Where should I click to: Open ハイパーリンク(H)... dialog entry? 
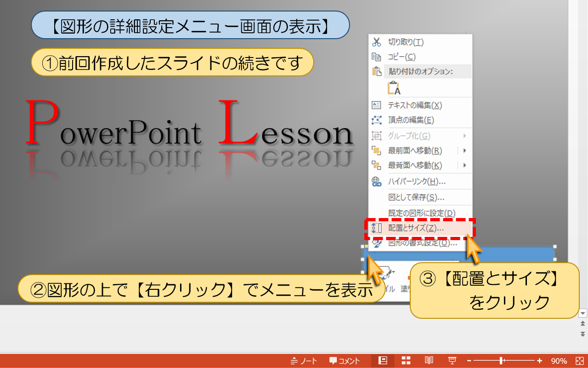click(x=420, y=182)
